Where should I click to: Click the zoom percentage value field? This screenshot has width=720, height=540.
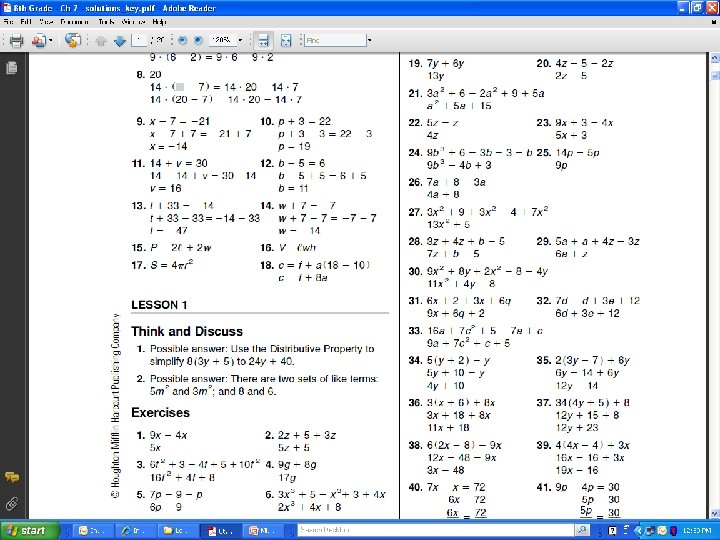(x=222, y=40)
